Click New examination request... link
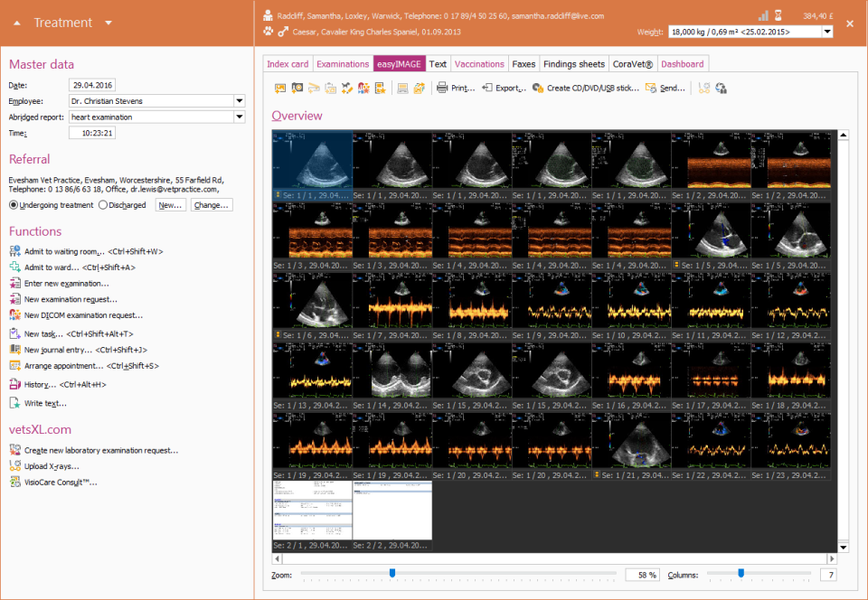The height and width of the screenshot is (600, 868). (71, 299)
